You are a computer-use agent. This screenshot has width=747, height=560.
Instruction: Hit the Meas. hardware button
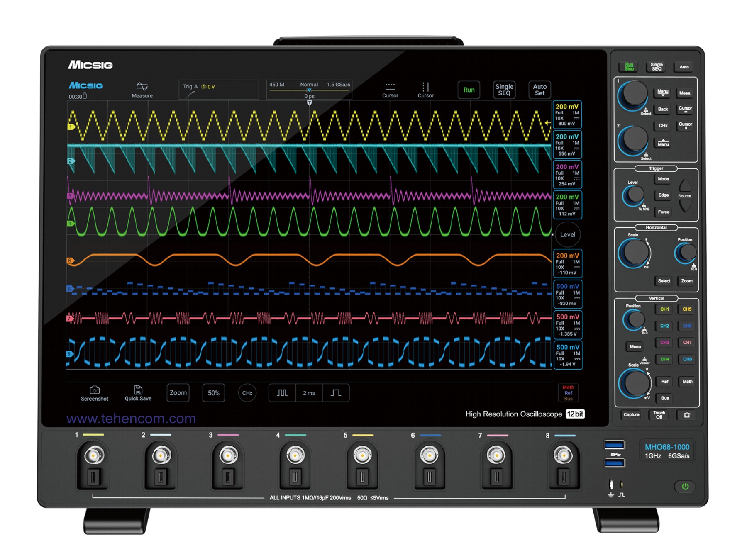tap(685, 93)
